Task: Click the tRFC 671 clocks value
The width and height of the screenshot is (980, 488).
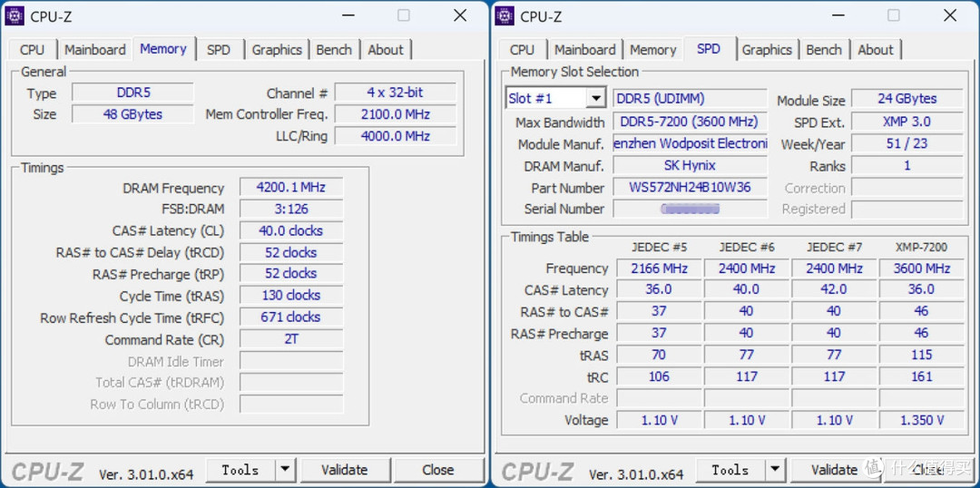Action: [x=291, y=317]
